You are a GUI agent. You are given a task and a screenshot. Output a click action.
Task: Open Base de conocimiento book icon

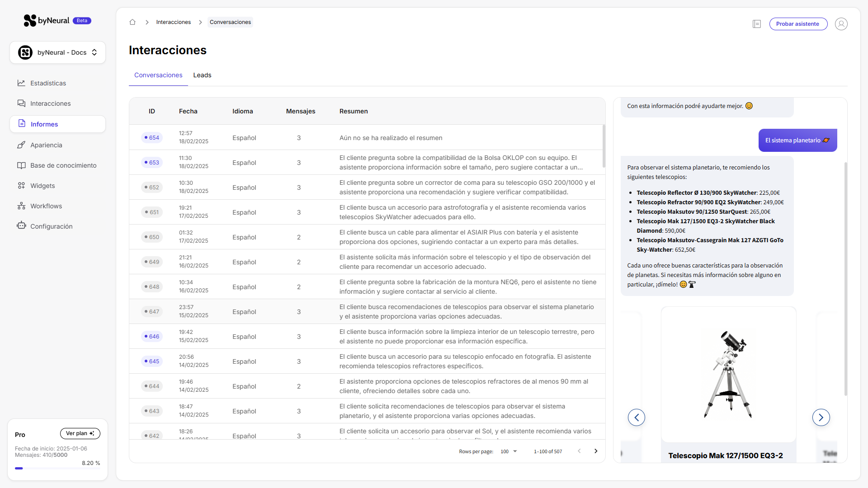click(x=21, y=165)
